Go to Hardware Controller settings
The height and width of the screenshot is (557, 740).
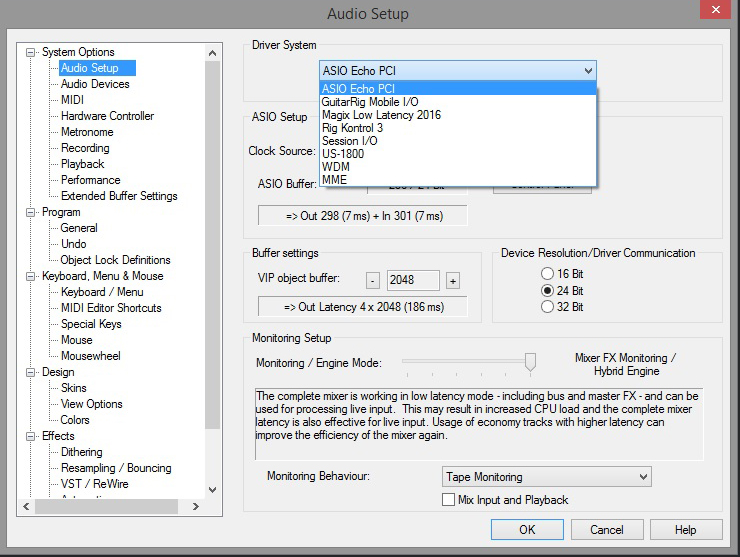coord(107,116)
